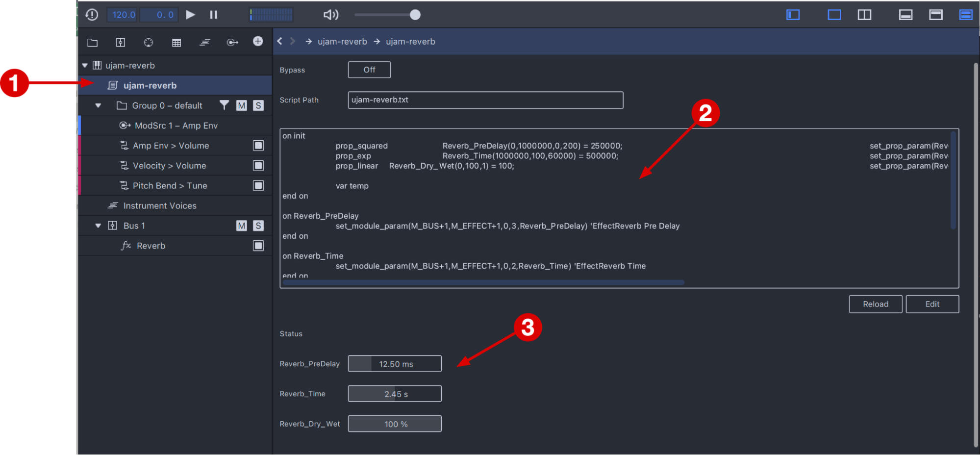Click the main panel vertical scrollbar
Screen dimensions: 980x455
(x=976, y=255)
